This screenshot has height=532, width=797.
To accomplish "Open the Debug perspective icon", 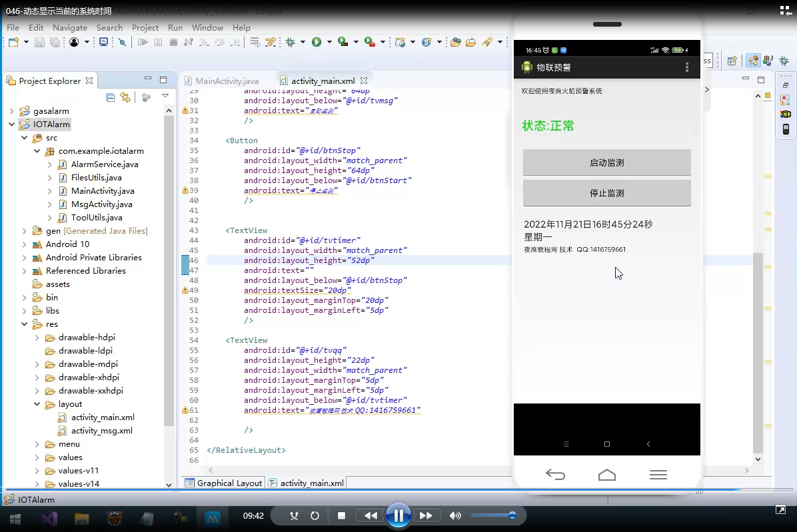I will pyautogui.click(x=784, y=61).
